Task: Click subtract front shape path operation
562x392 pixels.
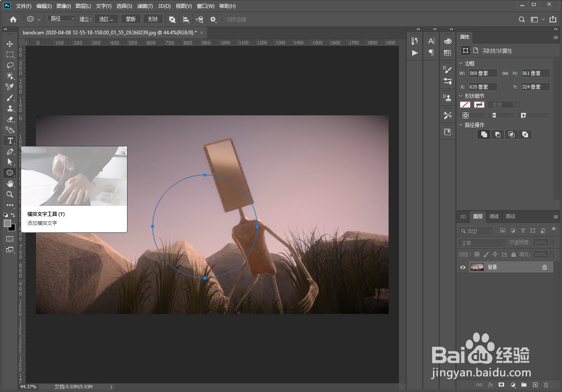Action: (x=498, y=134)
